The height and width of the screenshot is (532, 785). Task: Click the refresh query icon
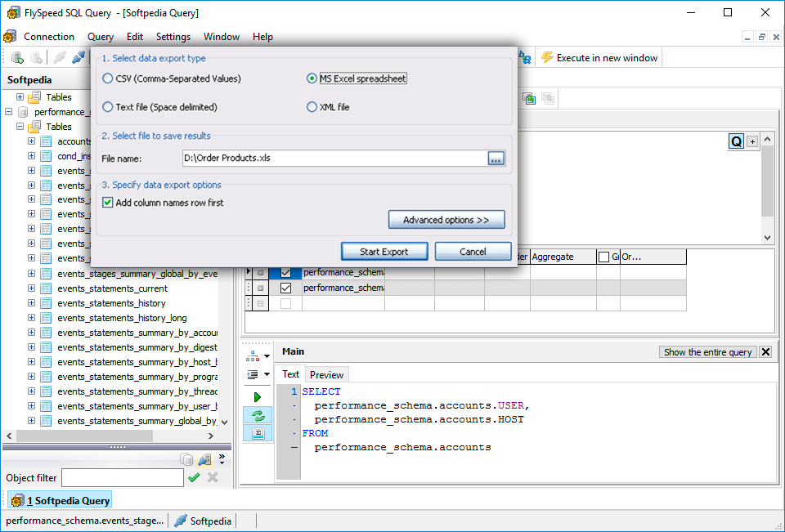[x=258, y=415]
